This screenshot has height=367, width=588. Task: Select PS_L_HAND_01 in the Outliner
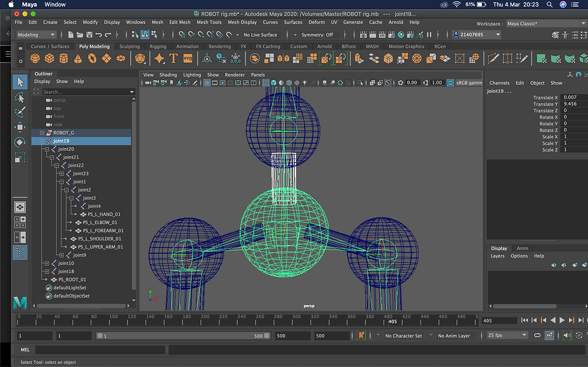click(x=104, y=214)
